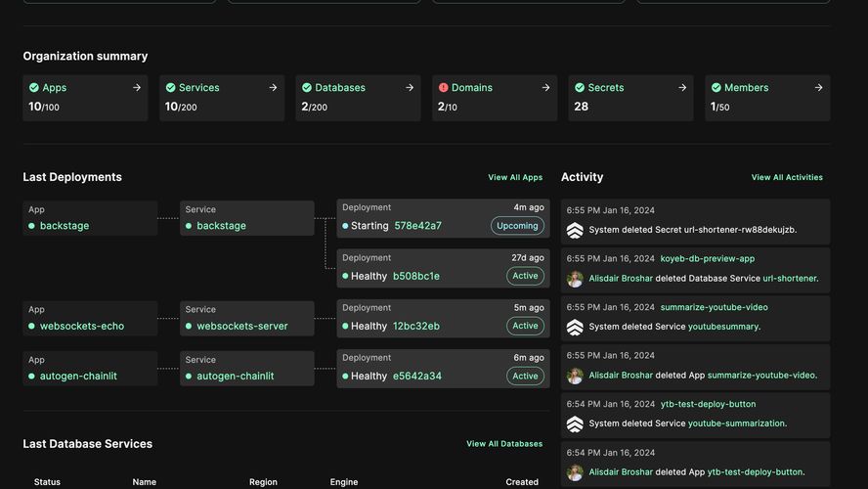The width and height of the screenshot is (868, 489).
Task: Click System logo icon for deleted Secret activity
Action: click(575, 230)
